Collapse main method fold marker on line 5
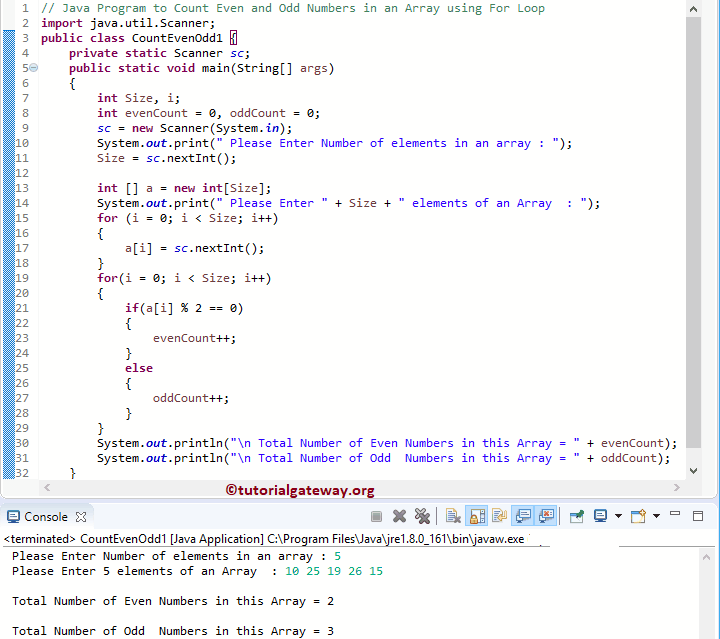This screenshot has width=720, height=639. point(34,68)
